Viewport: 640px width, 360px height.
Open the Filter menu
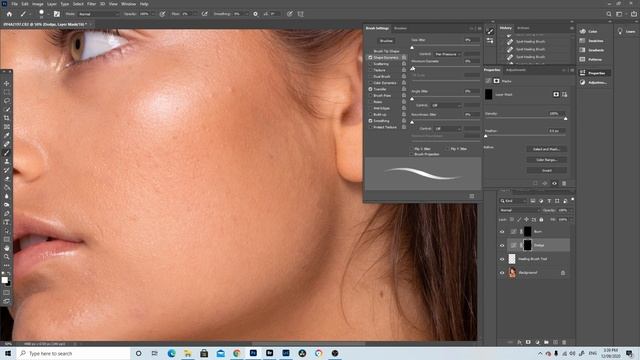click(x=91, y=4)
